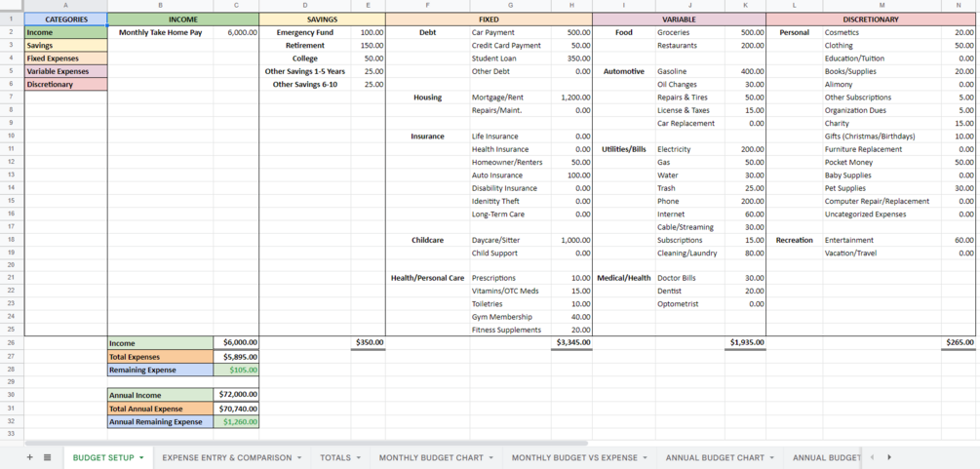Select Monthly Take Home Pay cell
This screenshot has height=469, width=980.
click(161, 32)
